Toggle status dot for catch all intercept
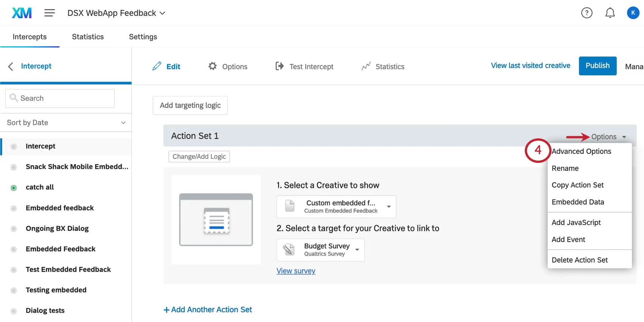The image size is (644, 322). [x=14, y=188]
